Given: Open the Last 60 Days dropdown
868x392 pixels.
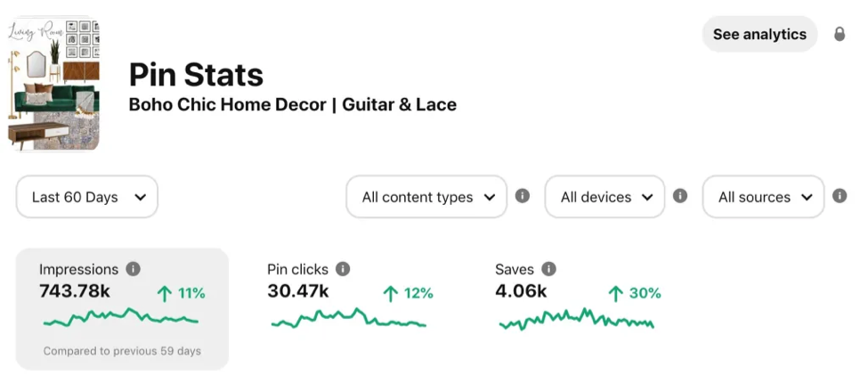Looking at the screenshot, I should 87,197.
